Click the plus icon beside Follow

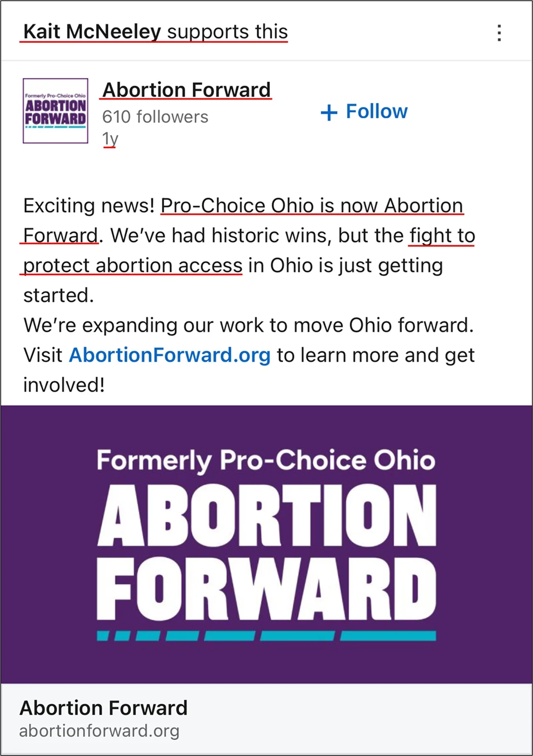point(329,112)
